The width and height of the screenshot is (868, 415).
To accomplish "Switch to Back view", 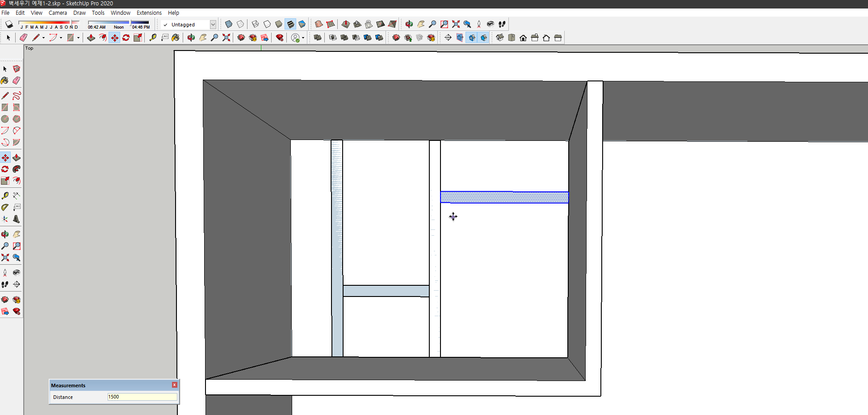I will coord(546,38).
